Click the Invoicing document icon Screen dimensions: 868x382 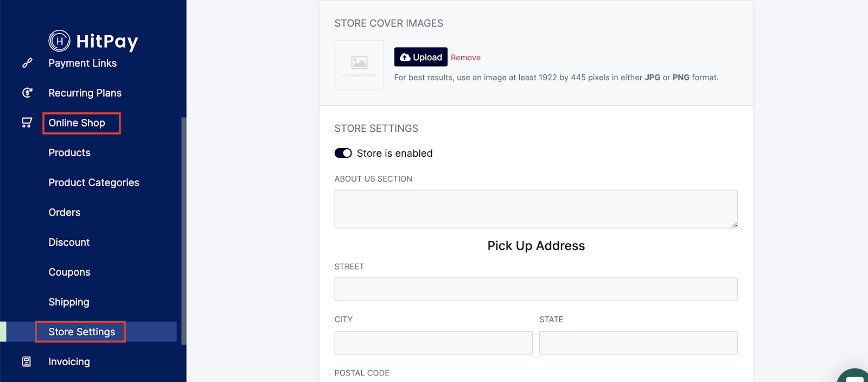click(27, 361)
